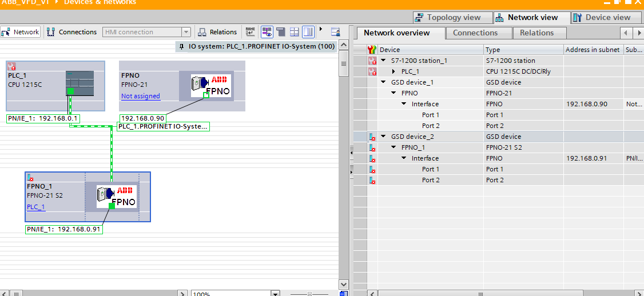Collapse the S7-1200 station_1 tree node
The image size is (644, 296).
384,61
